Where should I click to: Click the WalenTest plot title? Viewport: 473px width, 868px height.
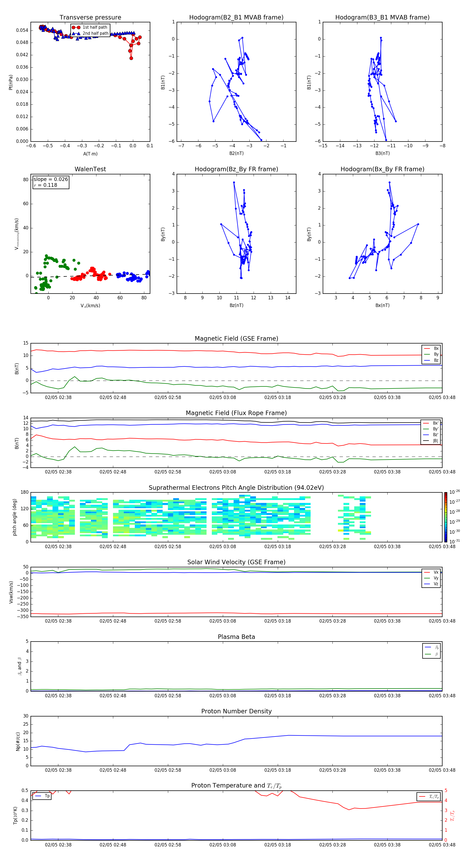[90, 169]
